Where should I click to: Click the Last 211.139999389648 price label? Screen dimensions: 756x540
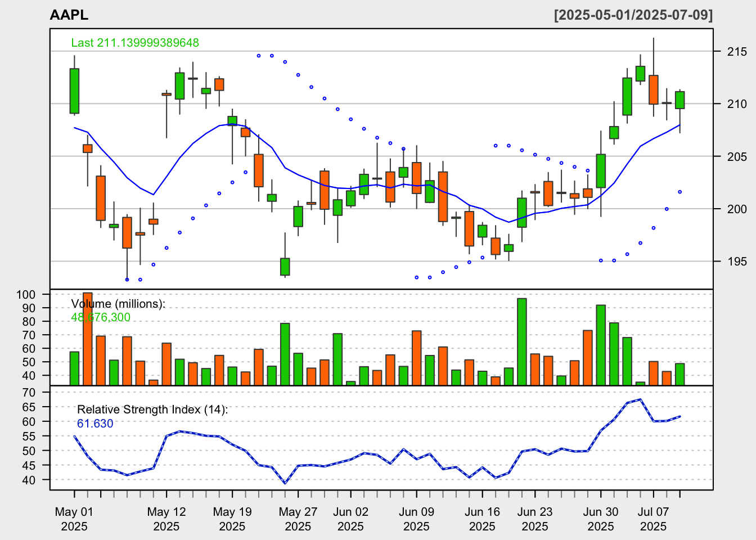(x=135, y=43)
